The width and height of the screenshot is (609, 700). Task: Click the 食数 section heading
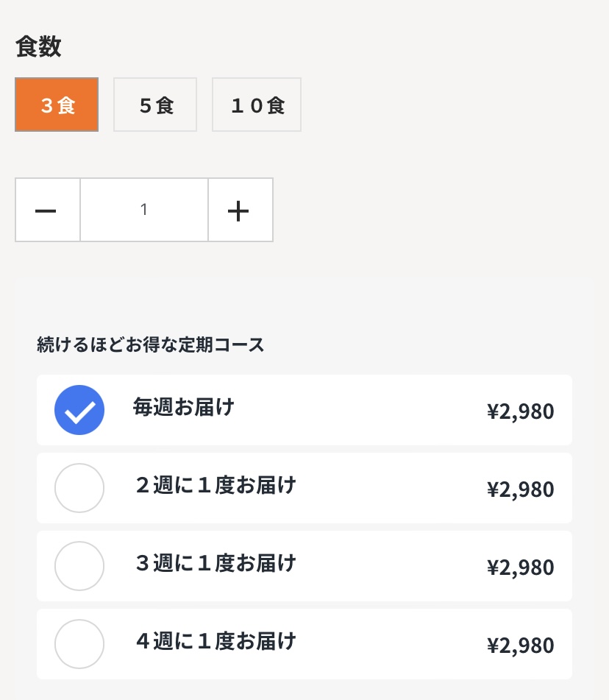pyautogui.click(x=38, y=46)
